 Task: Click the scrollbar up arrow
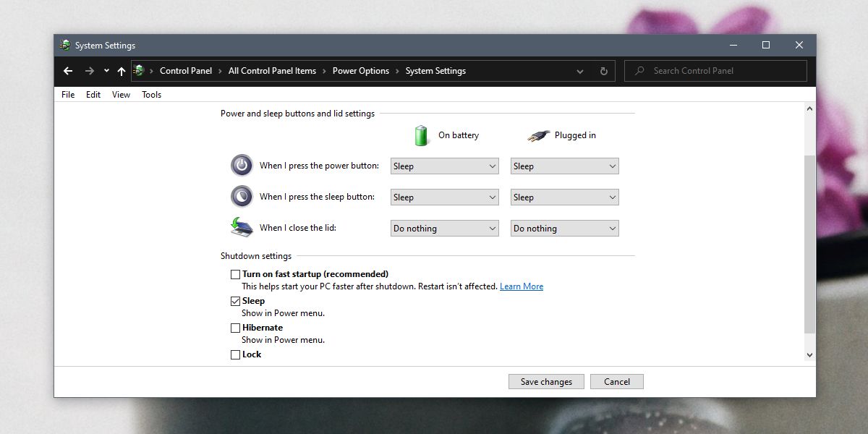tap(809, 109)
